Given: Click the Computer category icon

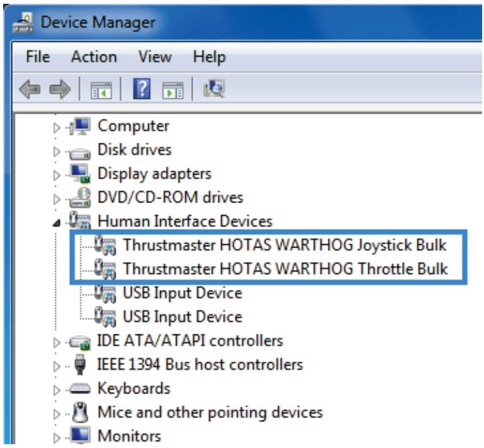Looking at the screenshot, I should click(80, 126).
